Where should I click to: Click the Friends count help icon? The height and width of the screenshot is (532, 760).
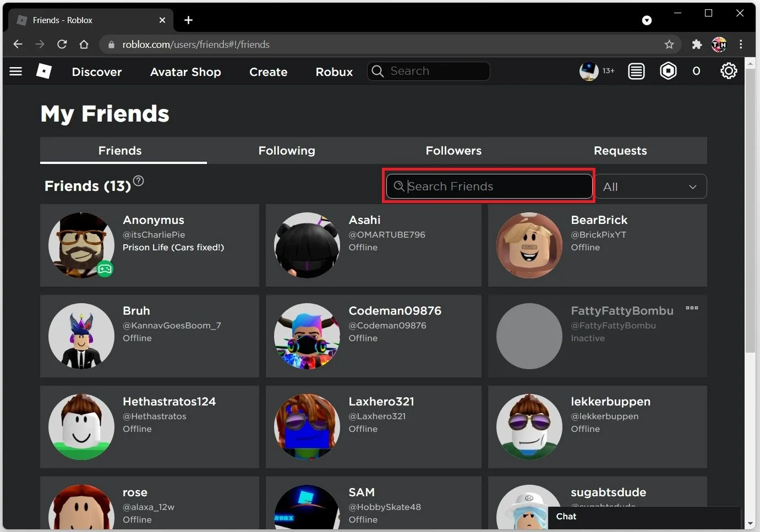tap(139, 180)
